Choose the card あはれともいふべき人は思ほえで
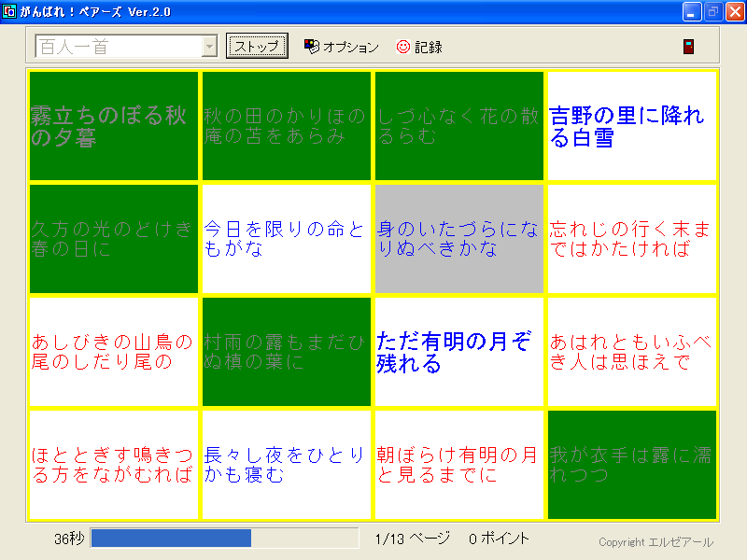 (x=631, y=352)
